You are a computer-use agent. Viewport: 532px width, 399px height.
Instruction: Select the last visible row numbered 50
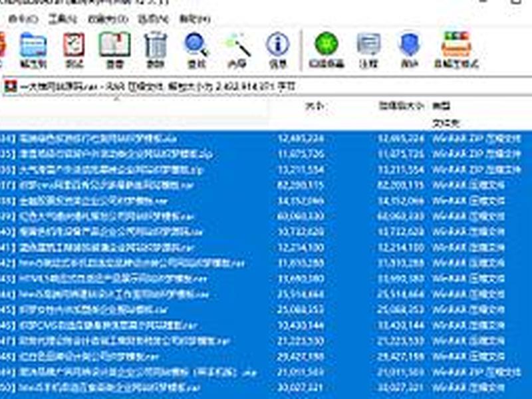point(266,388)
